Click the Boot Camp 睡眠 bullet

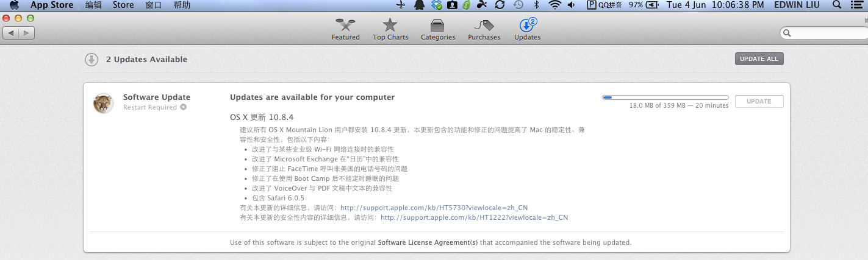point(325,178)
